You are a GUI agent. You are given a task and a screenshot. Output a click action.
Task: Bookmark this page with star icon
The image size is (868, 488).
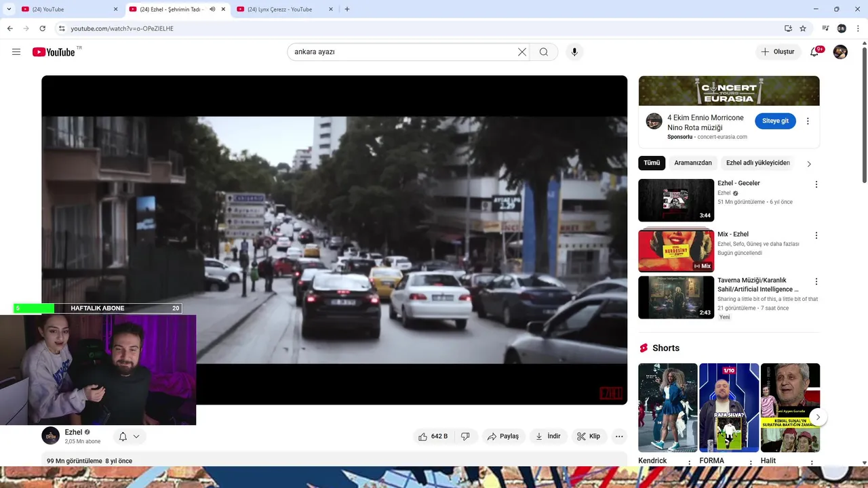click(803, 28)
